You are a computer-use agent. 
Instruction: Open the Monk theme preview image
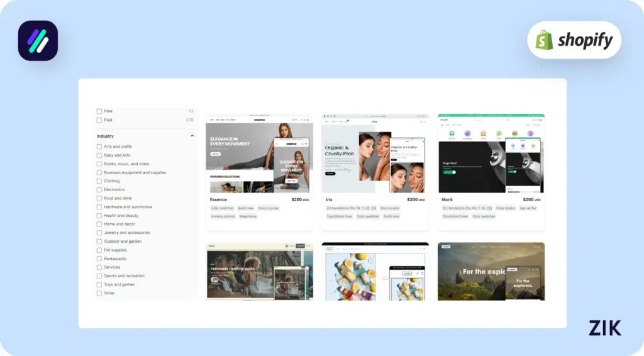click(x=491, y=153)
